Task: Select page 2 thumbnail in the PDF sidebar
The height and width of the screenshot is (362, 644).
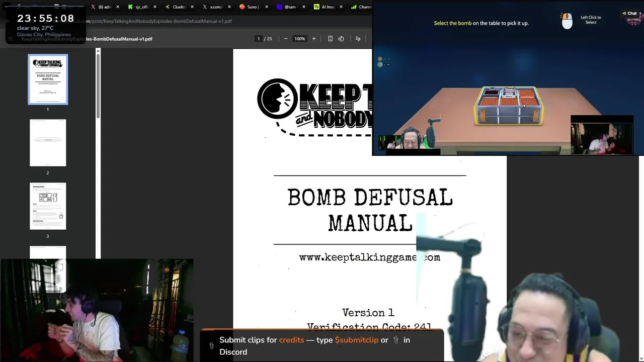Action: pos(48,143)
